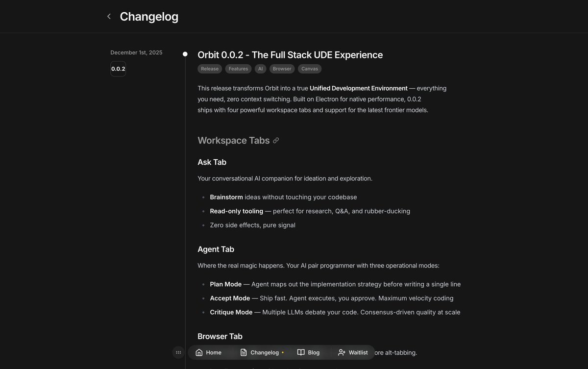The image size is (588, 369).
Task: Click the AI tag chip
Action: (x=261, y=69)
